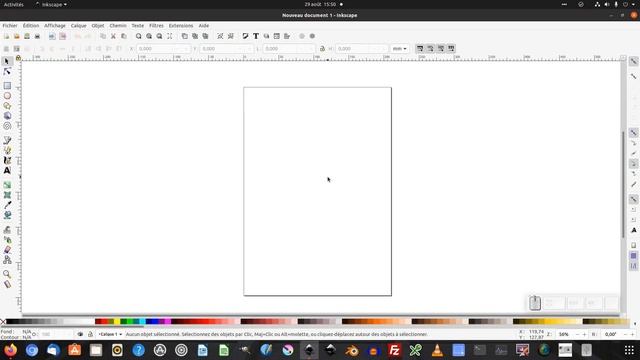Viewport: 640px width, 360px height.
Task: Click the Zoom to fit page icon
Action: 159,36
